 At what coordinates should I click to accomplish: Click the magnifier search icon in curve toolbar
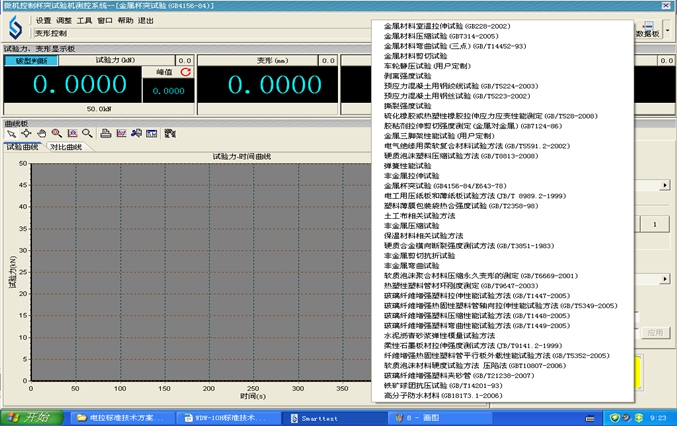(x=88, y=133)
